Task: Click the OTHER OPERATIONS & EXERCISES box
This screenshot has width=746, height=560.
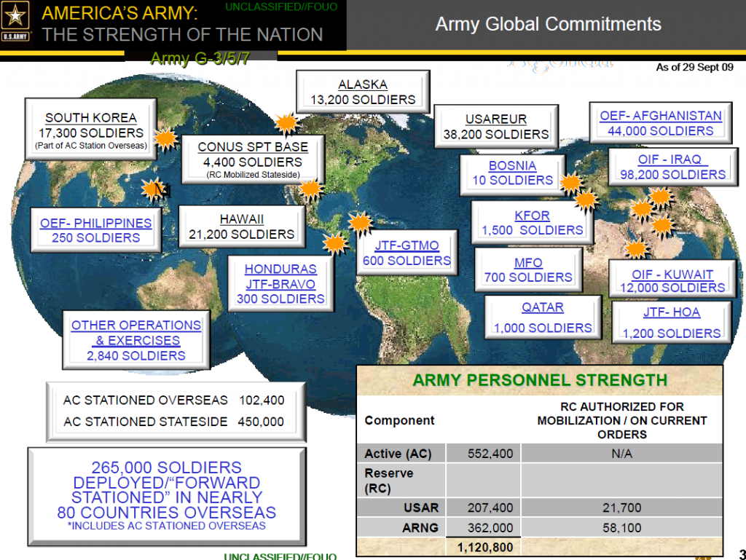Action: pyautogui.click(x=136, y=339)
